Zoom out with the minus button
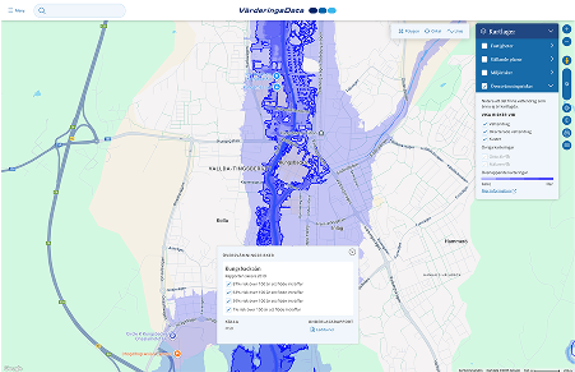This screenshot has height=372, width=575. (567, 41)
